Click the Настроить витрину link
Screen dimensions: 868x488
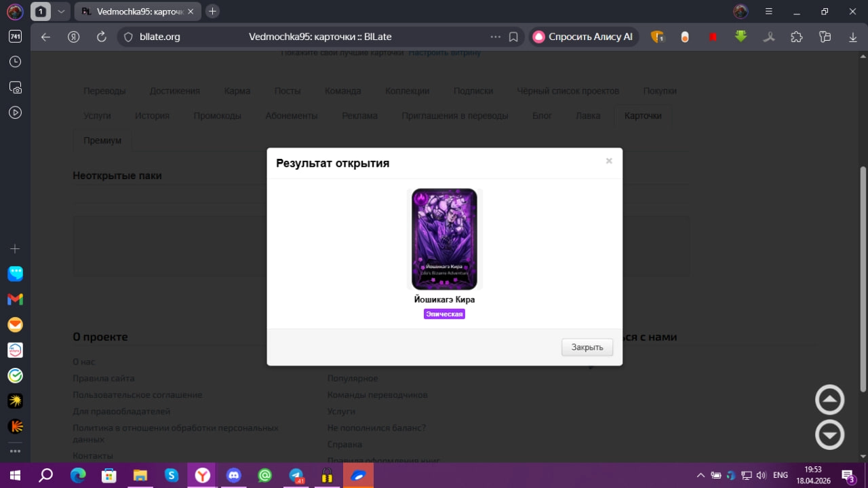(445, 52)
